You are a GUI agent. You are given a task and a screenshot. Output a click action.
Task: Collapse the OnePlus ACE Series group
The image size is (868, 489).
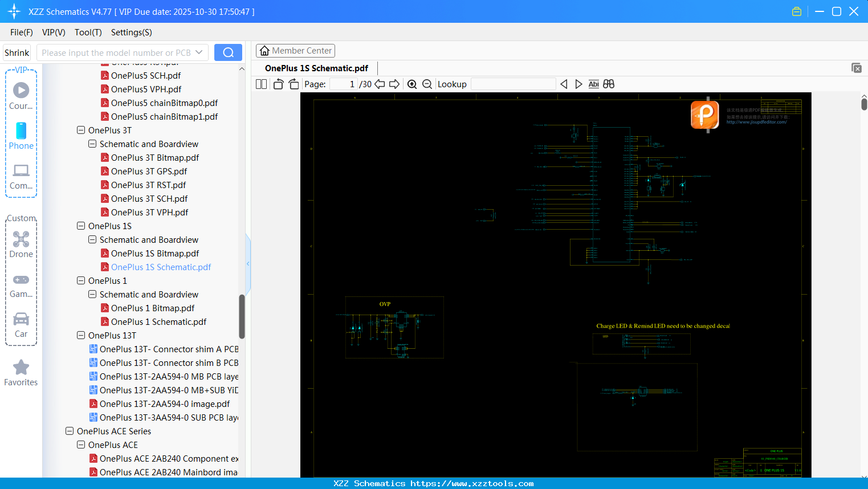(x=70, y=431)
